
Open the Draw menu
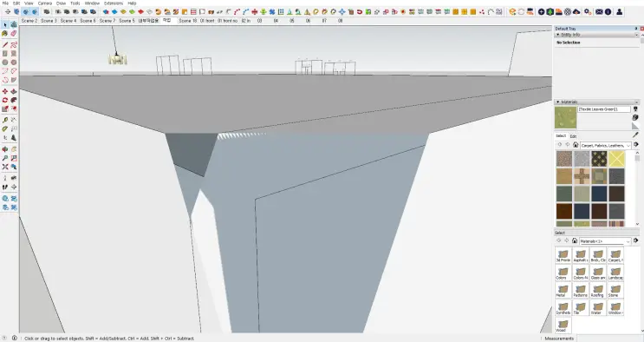pyautogui.click(x=61, y=3)
